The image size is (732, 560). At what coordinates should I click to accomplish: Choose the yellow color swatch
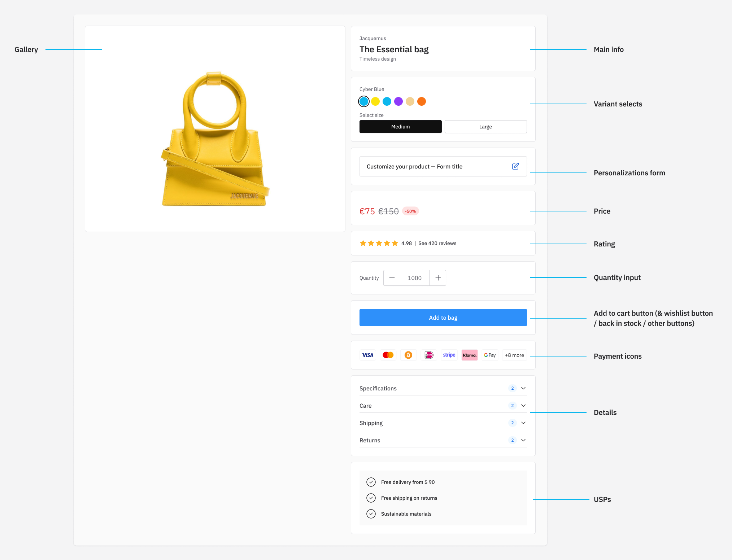(x=375, y=101)
